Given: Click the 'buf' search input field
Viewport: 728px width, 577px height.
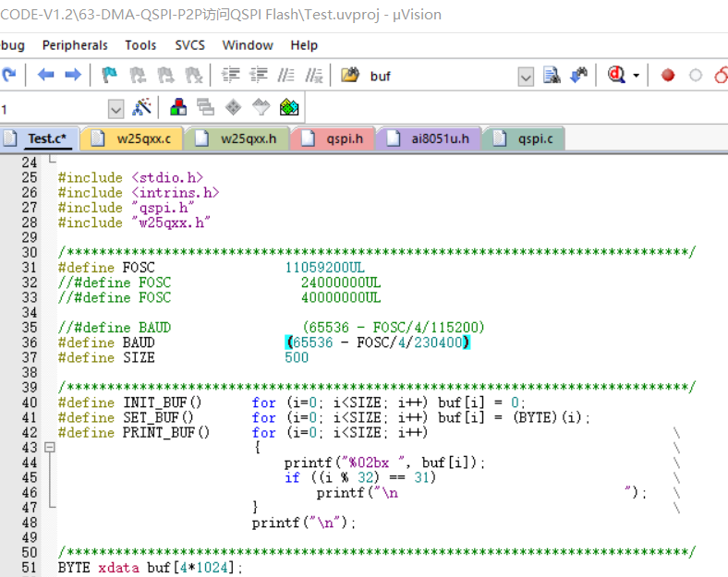Looking at the screenshot, I should (x=443, y=76).
